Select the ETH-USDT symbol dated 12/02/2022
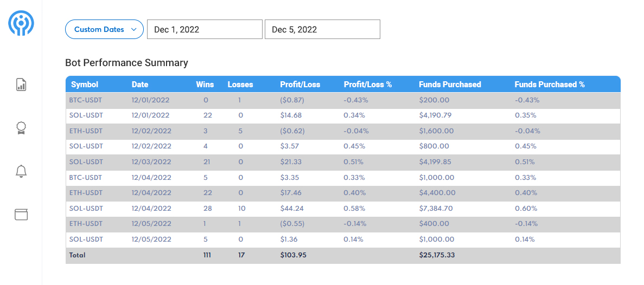The width and height of the screenshot is (644, 285). [x=86, y=131]
